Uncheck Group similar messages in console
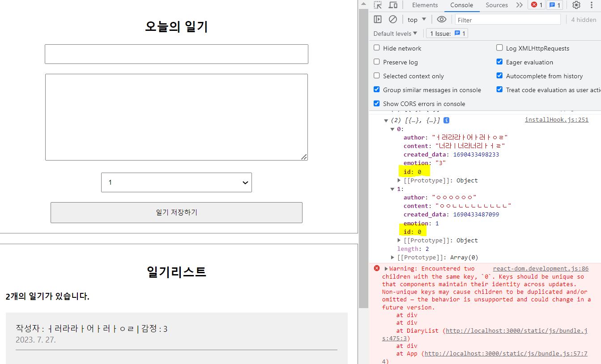The image size is (601, 364). pos(377,89)
